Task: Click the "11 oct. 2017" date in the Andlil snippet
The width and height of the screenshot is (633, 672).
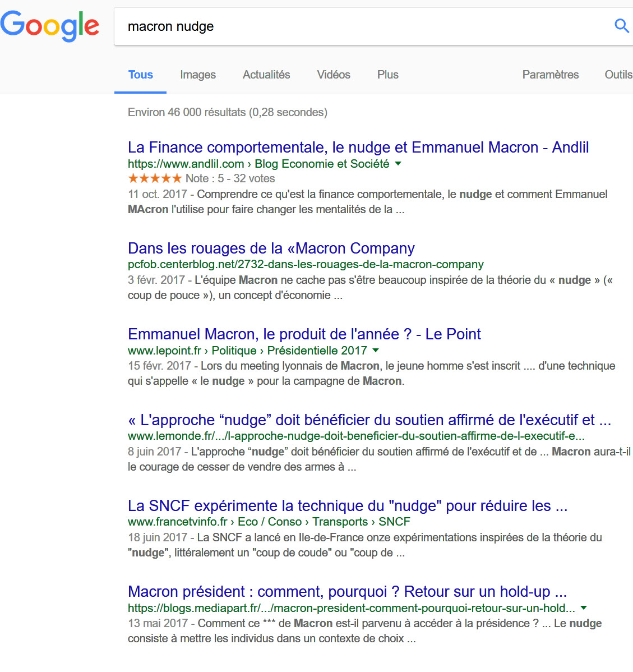Action: coord(158,194)
